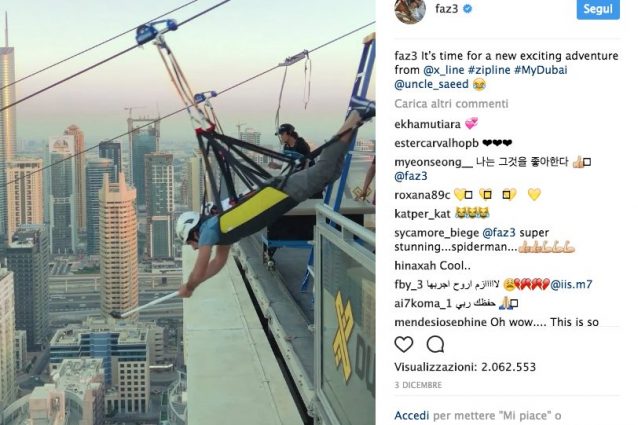Click the heart like icon
Screen dimensions: 638x425
404,344
